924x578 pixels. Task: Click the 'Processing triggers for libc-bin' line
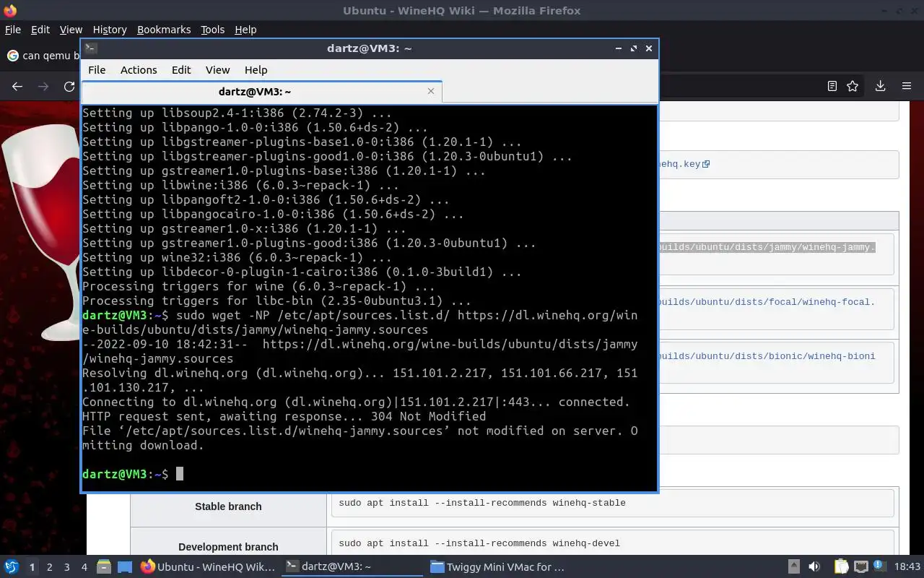[x=276, y=301]
